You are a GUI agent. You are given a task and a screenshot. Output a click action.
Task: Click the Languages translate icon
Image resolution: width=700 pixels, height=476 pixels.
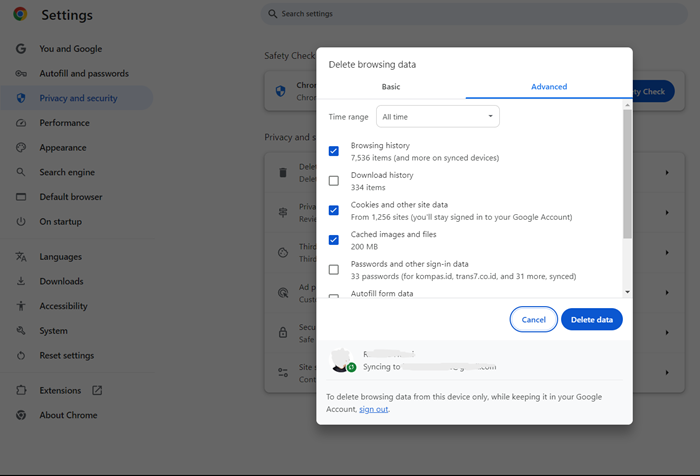coord(21,256)
